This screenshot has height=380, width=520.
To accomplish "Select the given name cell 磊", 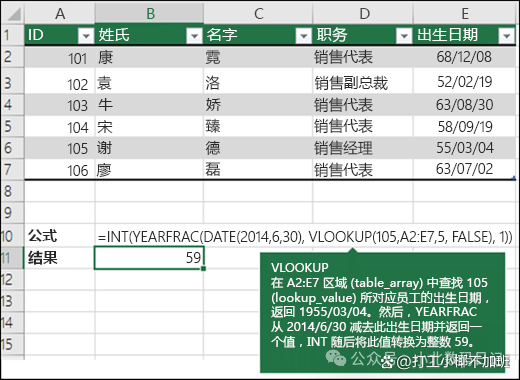I will (258, 169).
